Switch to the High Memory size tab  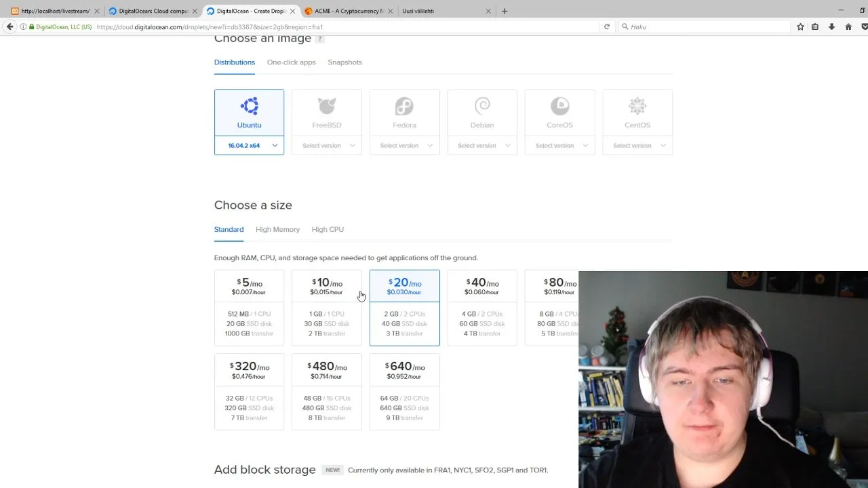pos(277,230)
